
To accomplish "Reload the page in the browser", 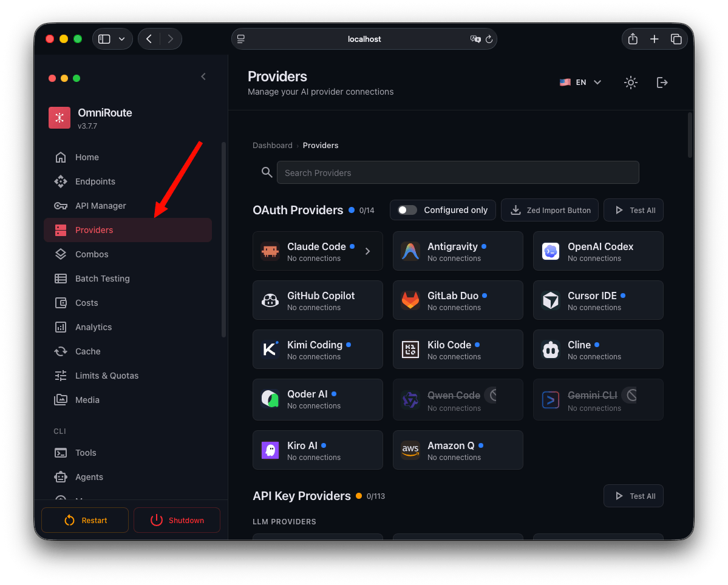I will (489, 39).
